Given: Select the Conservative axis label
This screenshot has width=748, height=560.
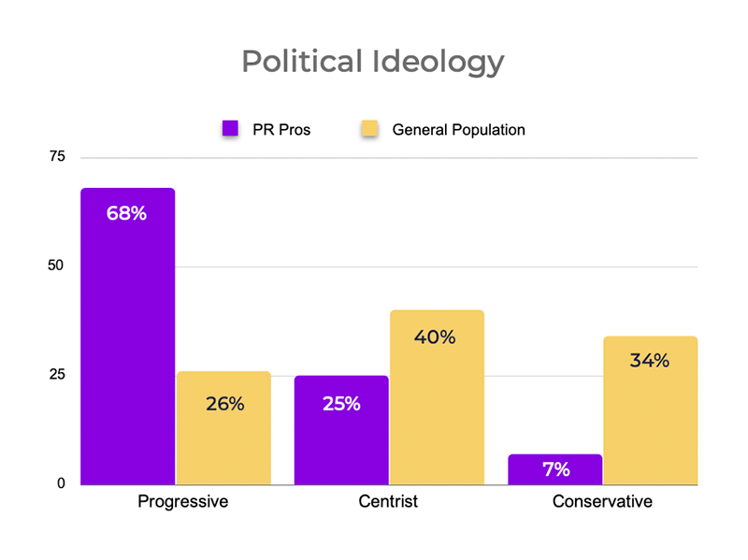Looking at the screenshot, I should click(602, 502).
